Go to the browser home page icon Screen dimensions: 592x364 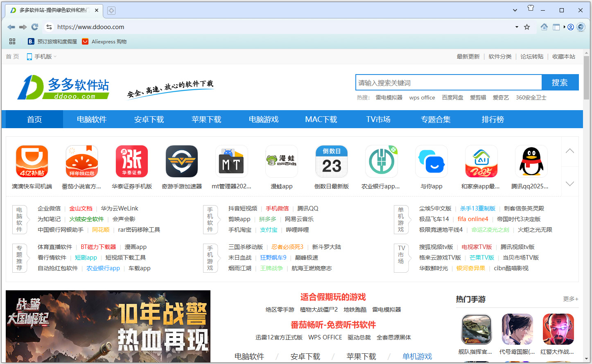tap(544, 27)
